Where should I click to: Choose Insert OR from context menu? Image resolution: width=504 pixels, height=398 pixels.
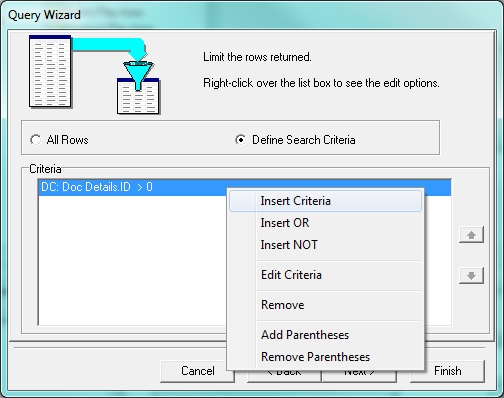click(x=325, y=223)
